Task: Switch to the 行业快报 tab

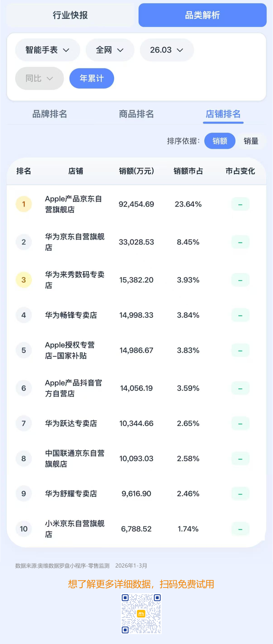Action: click(x=70, y=15)
